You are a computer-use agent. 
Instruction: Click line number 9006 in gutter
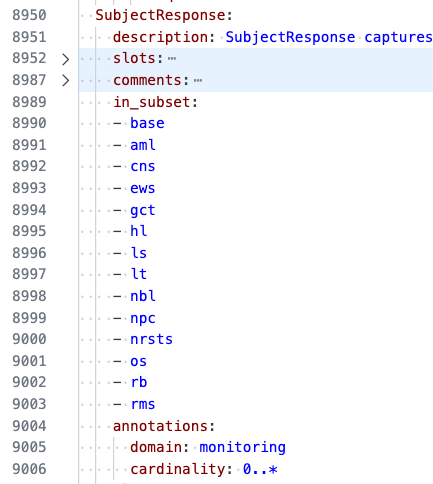click(x=29, y=469)
